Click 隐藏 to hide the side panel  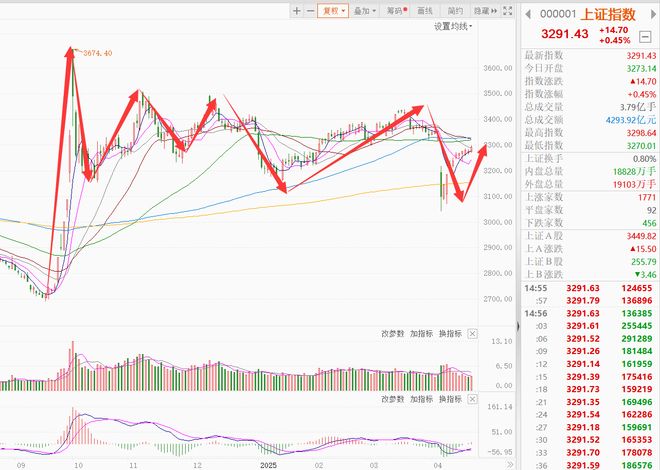coord(485,11)
